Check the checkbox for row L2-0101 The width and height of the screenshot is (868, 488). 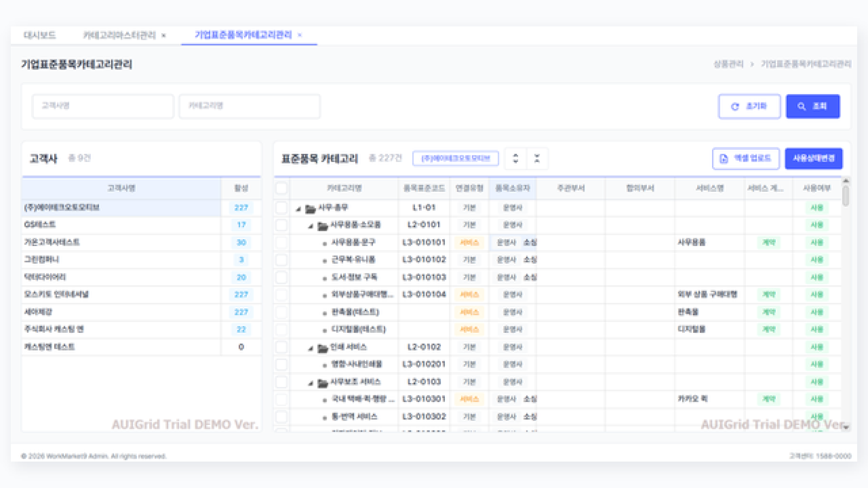(x=281, y=225)
